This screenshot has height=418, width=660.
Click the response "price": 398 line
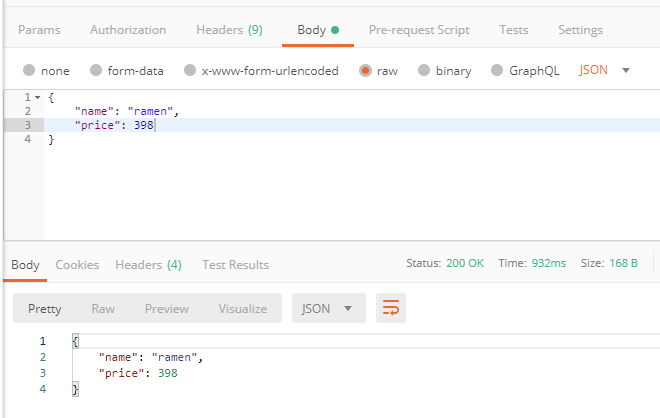(138, 373)
